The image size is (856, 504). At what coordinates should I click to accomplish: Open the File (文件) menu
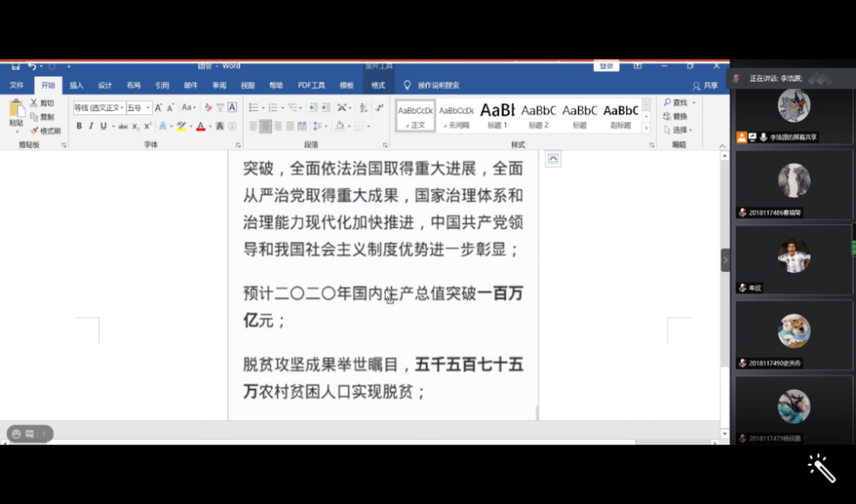coord(16,85)
